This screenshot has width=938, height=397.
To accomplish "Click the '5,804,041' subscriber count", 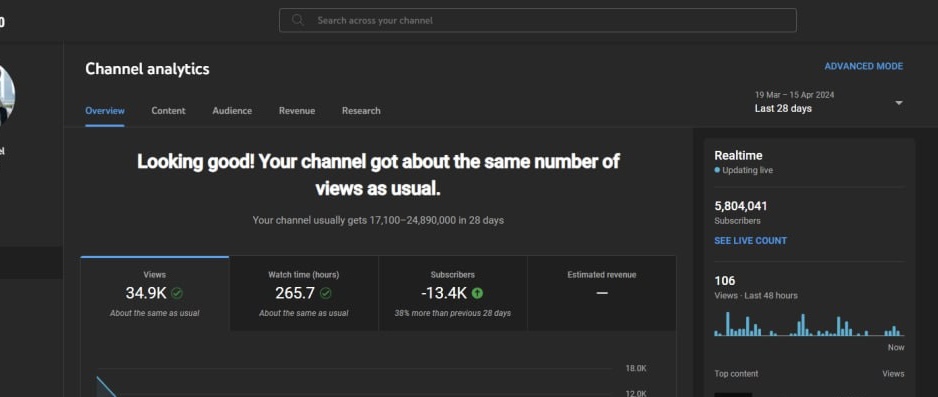I will click(741, 206).
